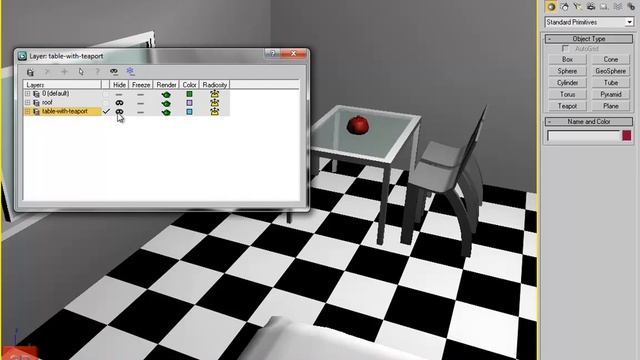
Task: Select Cameras category icon in Create panel
Action: (x=591, y=7)
